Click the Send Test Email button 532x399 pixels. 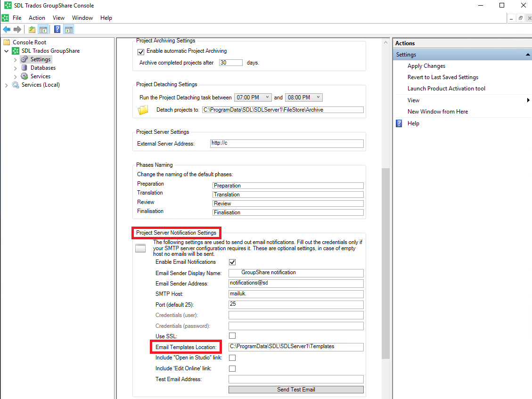(296, 389)
